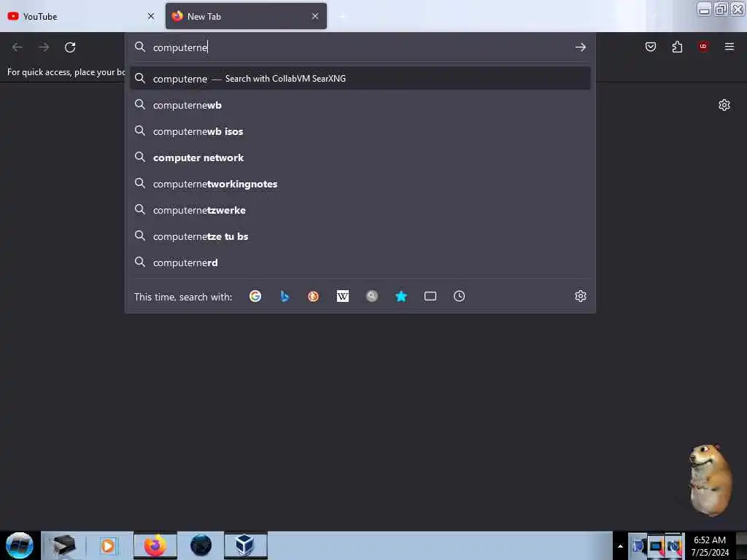Select the computernetze tu bs suggestion
This screenshot has width=747, height=560.
tap(360, 236)
